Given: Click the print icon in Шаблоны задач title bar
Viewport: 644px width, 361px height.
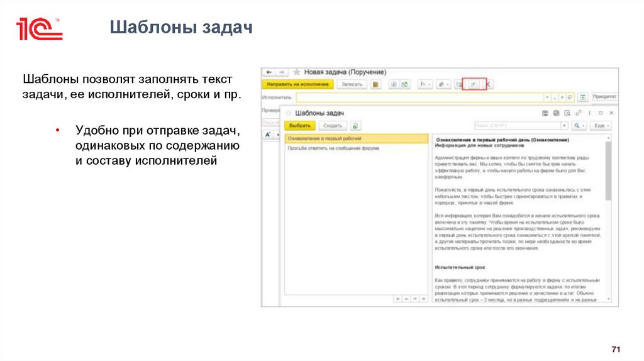Looking at the screenshot, I should pyautogui.click(x=556, y=113).
